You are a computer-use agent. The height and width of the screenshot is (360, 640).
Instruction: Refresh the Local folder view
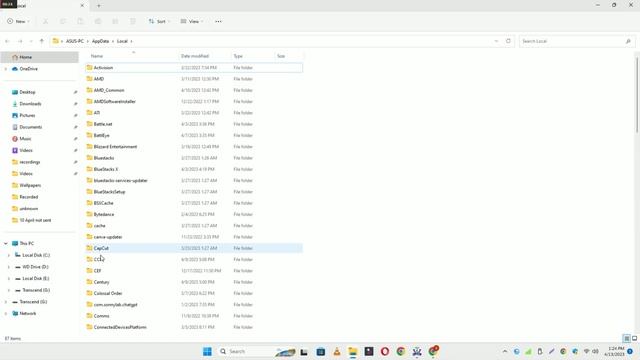coord(508,41)
